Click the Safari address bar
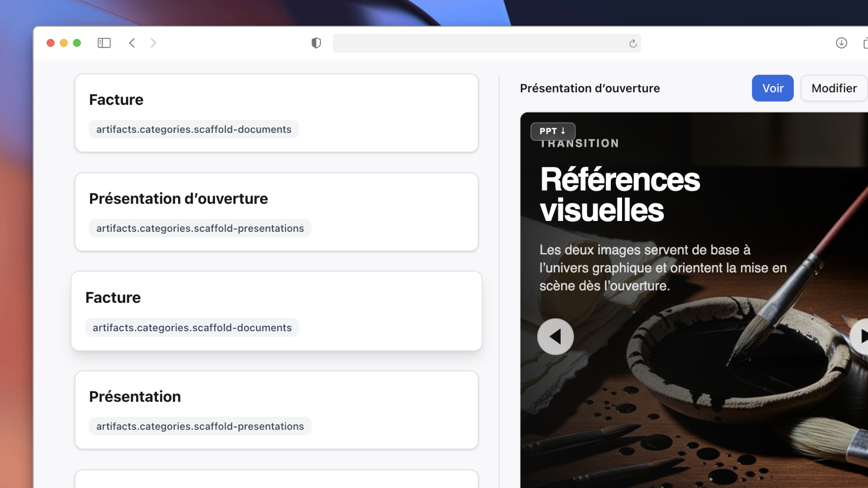 487,43
